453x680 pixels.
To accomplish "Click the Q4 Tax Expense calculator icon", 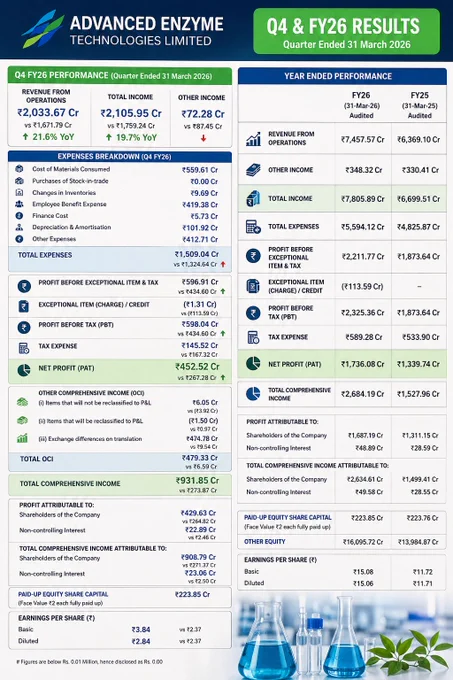I will point(24,348).
